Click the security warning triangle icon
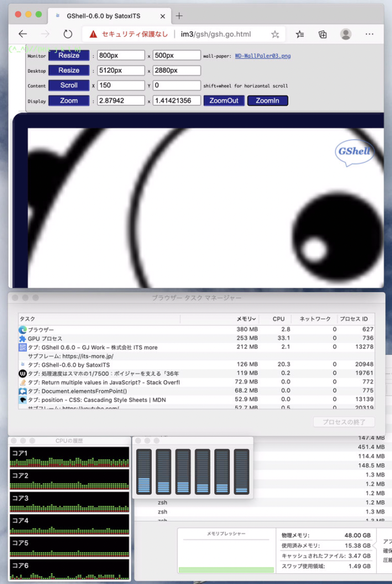 [x=93, y=34]
